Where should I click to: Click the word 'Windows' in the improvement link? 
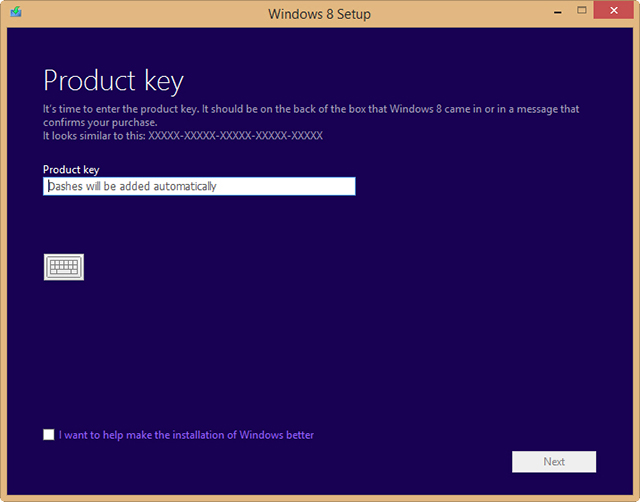pos(261,435)
